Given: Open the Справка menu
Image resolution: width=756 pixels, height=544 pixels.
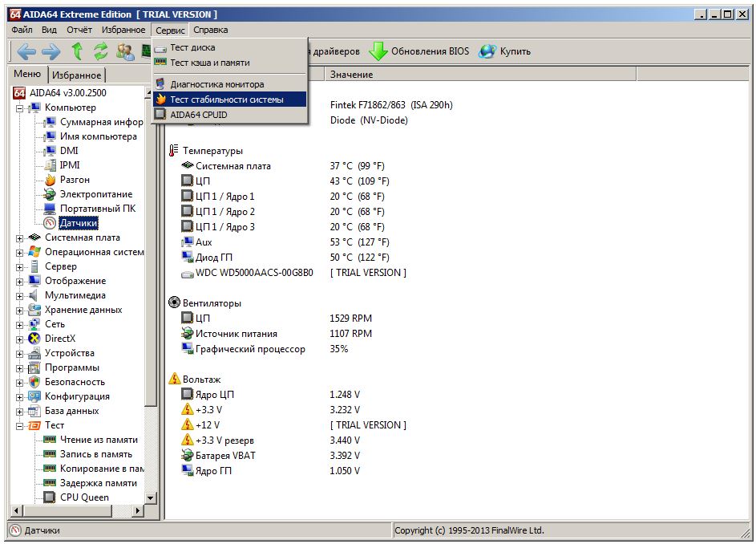Looking at the screenshot, I should point(211,30).
